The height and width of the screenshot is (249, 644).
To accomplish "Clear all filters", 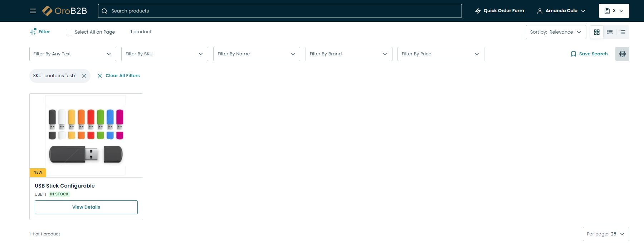I will pos(119,76).
